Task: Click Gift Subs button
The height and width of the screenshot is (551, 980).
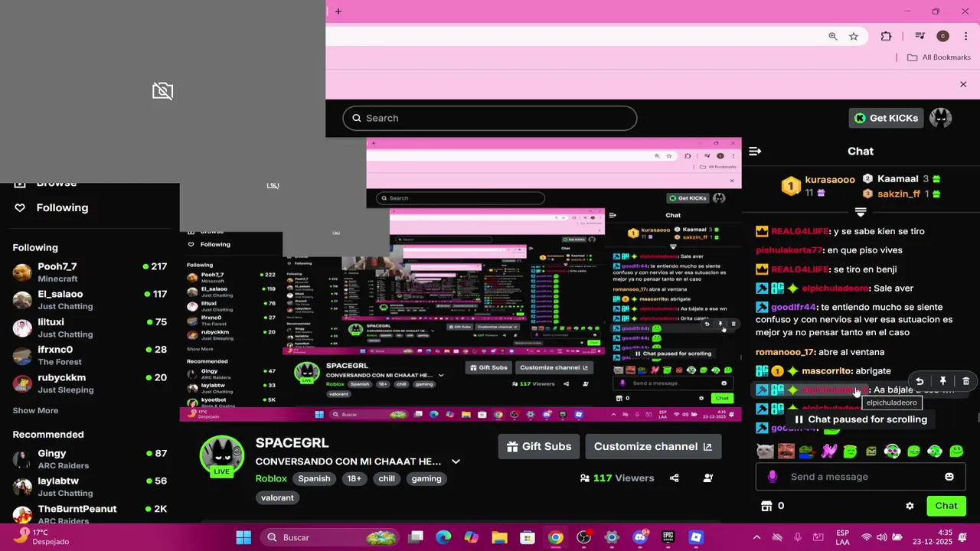Action: tap(539, 446)
